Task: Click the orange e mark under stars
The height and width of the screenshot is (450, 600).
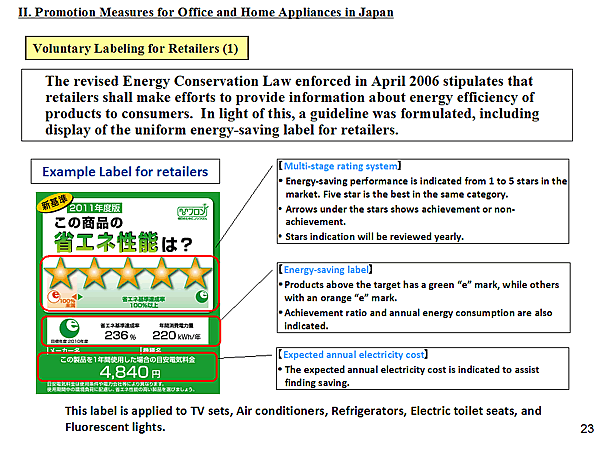Action: (55, 296)
